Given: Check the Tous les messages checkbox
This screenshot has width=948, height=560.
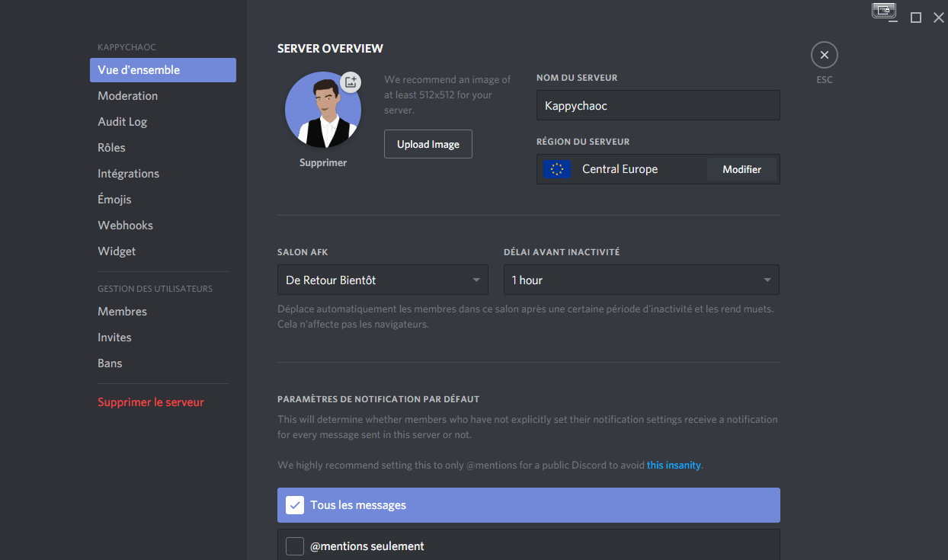Looking at the screenshot, I should coord(295,505).
